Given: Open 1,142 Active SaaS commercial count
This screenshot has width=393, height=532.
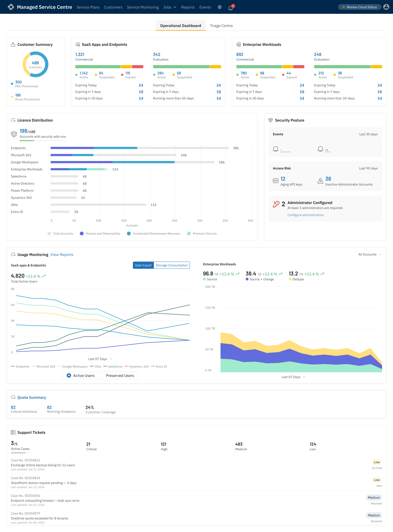Looking at the screenshot, I should 84,73.
